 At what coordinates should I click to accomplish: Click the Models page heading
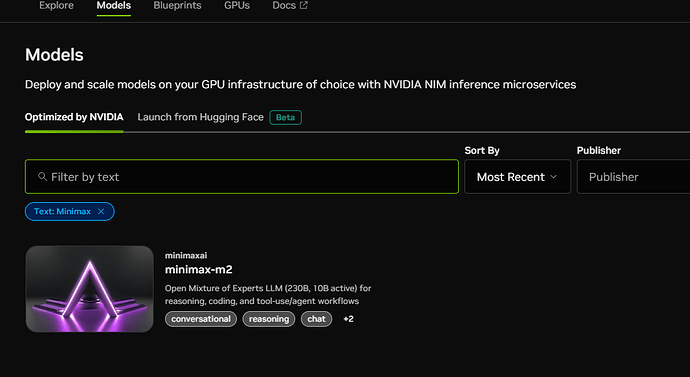click(54, 55)
